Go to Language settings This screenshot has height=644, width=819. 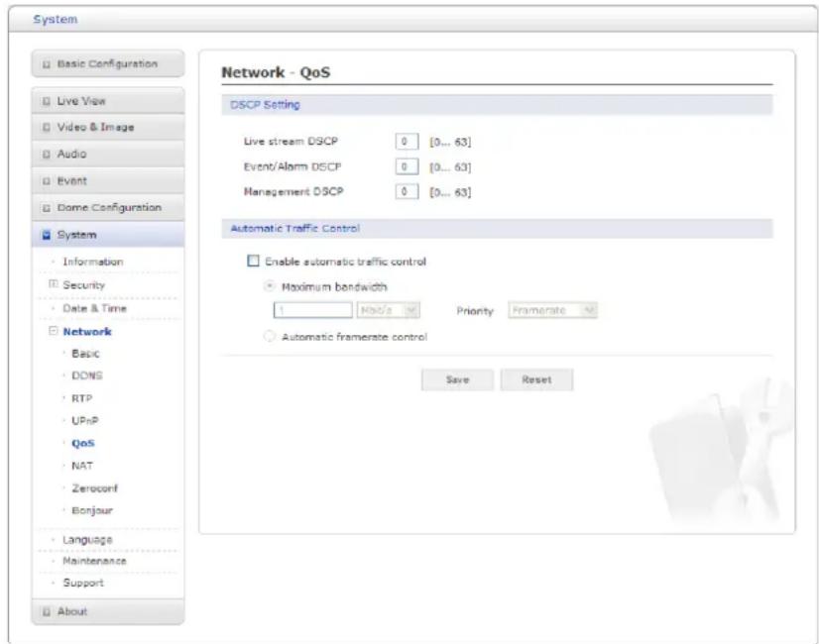point(87,540)
